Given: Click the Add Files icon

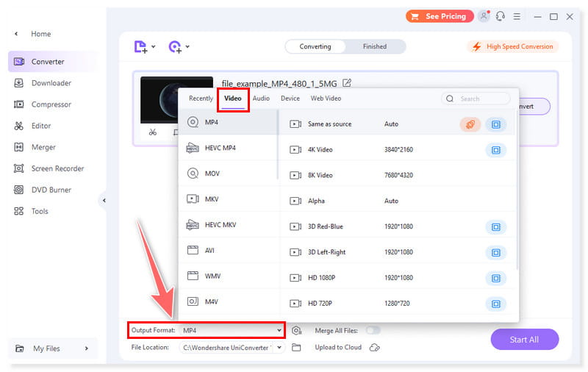Looking at the screenshot, I should [x=141, y=47].
